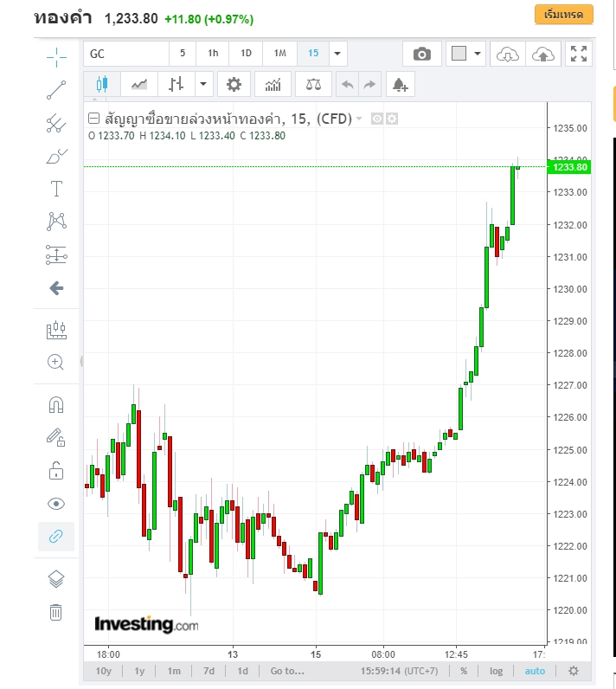Add a price alert with bell icon

(401, 84)
